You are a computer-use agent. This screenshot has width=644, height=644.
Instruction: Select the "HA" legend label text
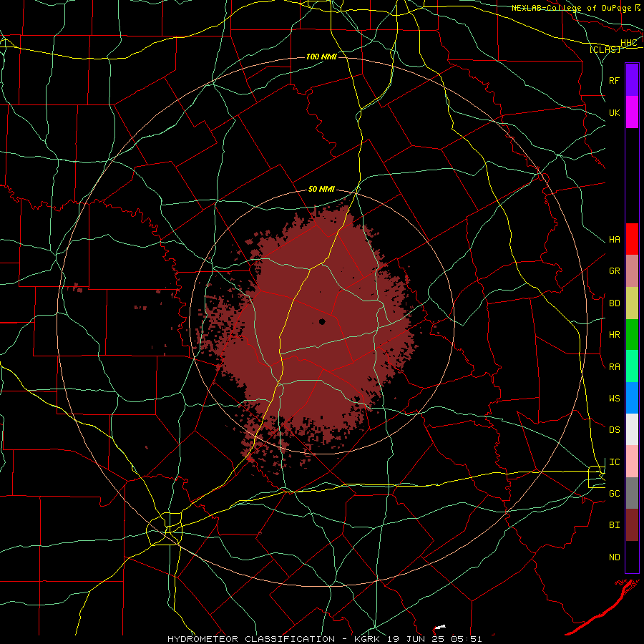pos(614,240)
